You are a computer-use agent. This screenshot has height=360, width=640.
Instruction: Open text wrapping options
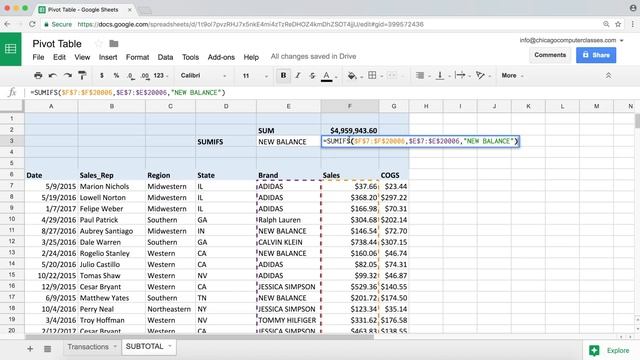tap(460, 75)
